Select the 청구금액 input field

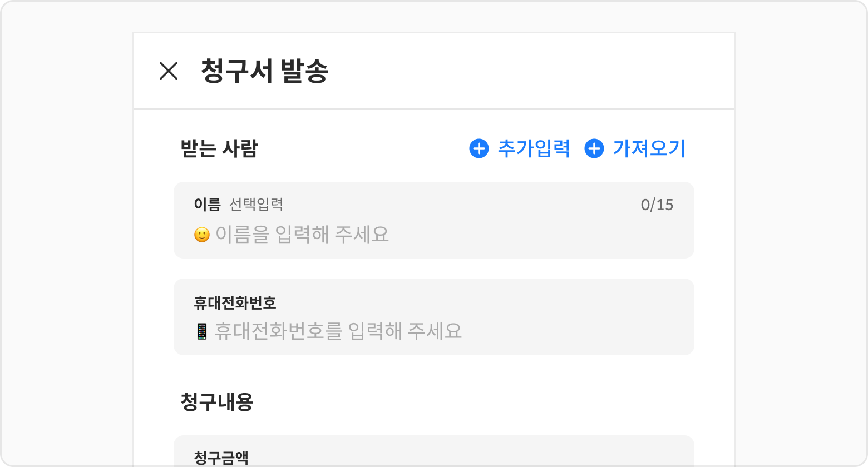[x=434, y=451]
